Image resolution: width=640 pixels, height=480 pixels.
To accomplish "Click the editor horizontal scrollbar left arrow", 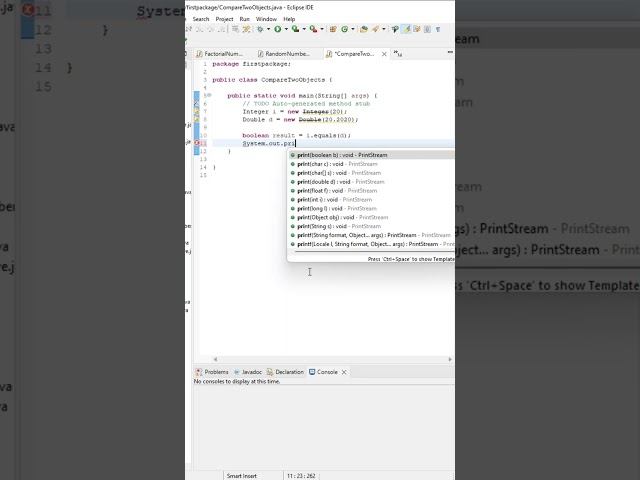I will (x=215, y=359).
